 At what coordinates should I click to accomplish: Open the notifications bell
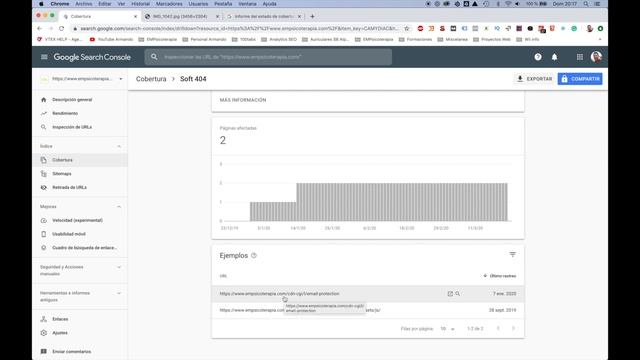click(x=554, y=57)
